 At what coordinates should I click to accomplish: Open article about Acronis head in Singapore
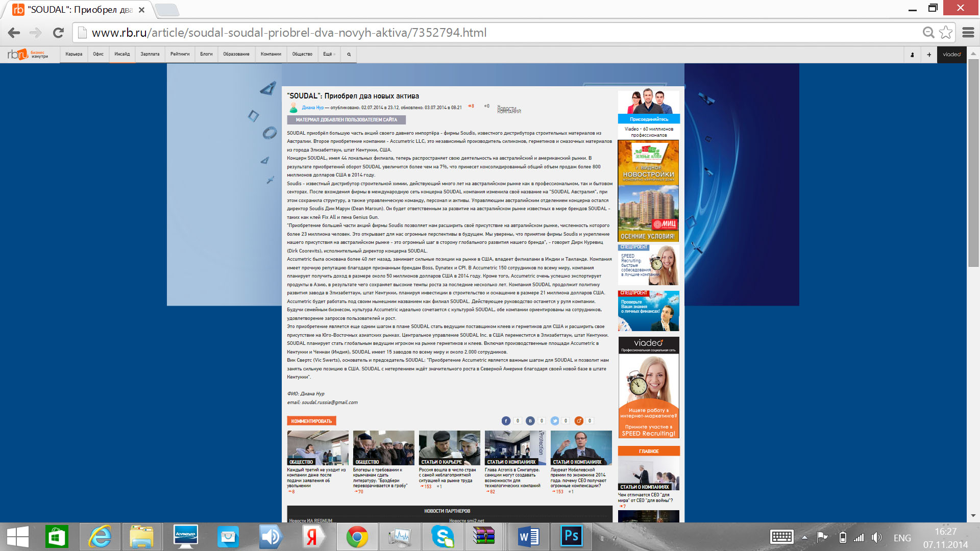click(x=512, y=478)
